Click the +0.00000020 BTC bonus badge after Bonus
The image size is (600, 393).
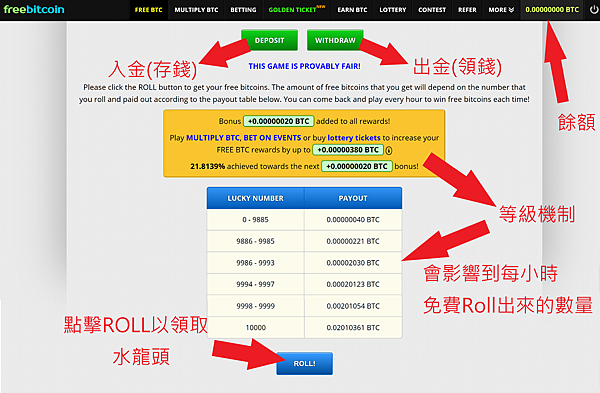(x=279, y=121)
